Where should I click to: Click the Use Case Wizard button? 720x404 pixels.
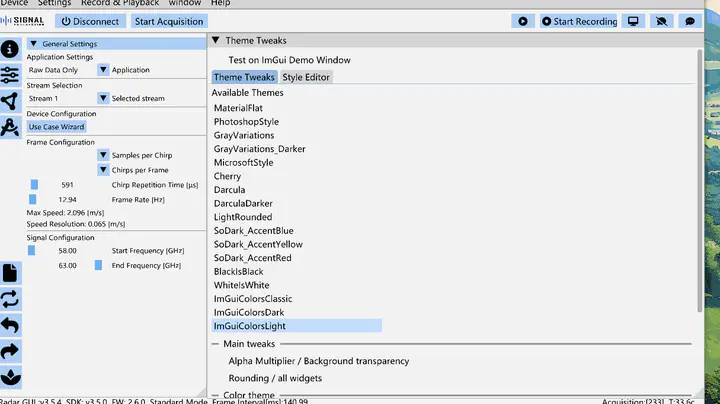(56, 127)
